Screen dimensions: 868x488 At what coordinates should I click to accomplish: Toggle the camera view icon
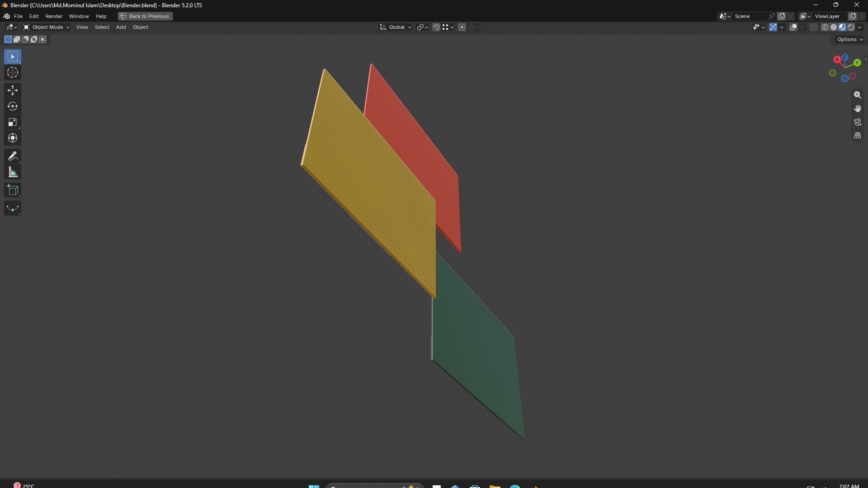coord(857,122)
